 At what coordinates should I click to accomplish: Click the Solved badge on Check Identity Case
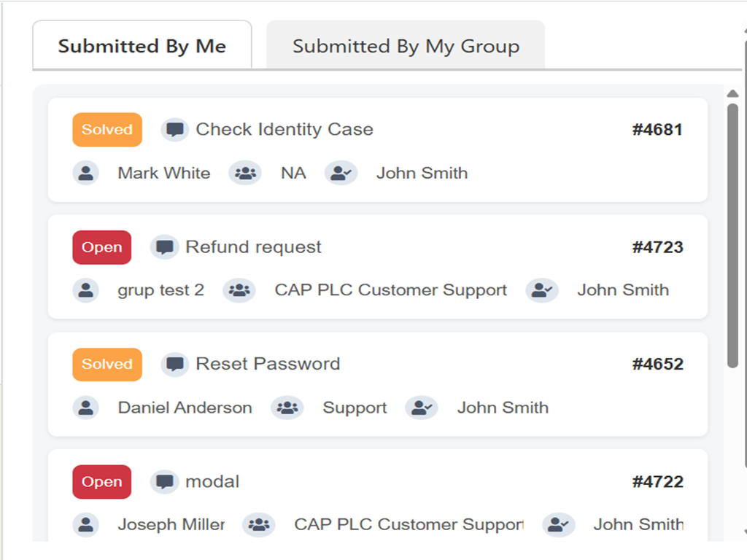[x=107, y=130]
